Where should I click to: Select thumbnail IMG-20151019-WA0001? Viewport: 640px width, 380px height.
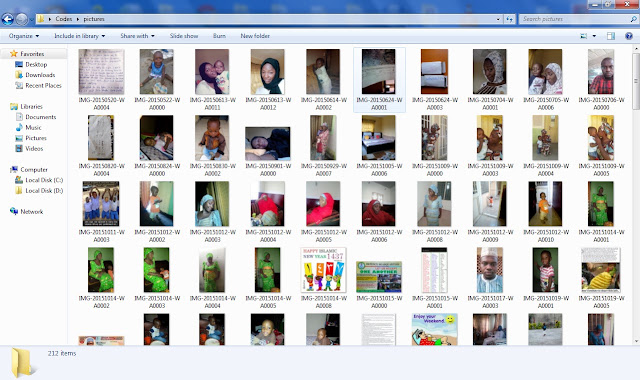click(545, 270)
